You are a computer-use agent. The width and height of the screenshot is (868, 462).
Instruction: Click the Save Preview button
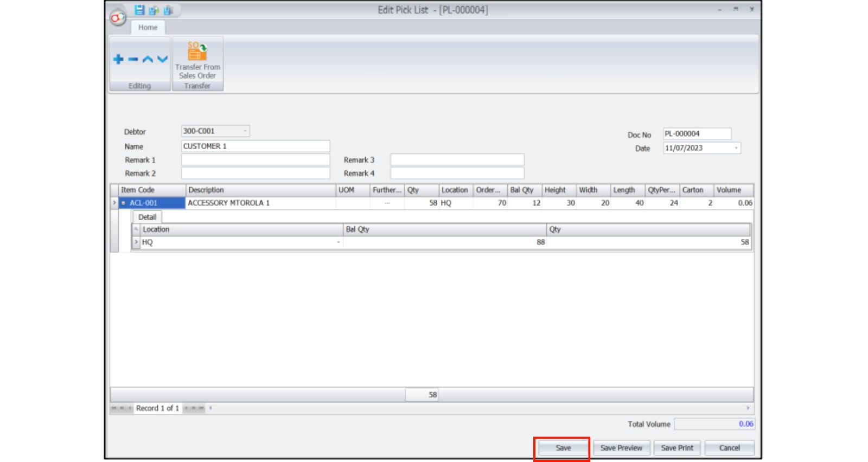pyautogui.click(x=621, y=448)
